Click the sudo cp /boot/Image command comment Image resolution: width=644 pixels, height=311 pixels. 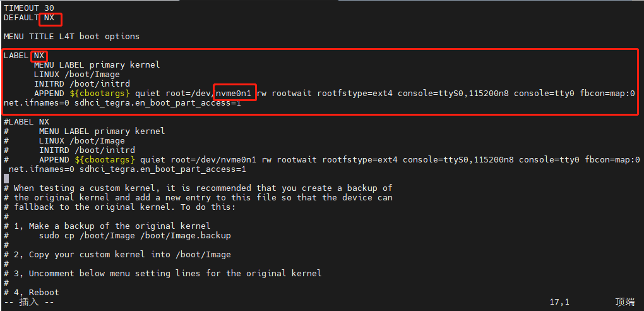coord(134,236)
